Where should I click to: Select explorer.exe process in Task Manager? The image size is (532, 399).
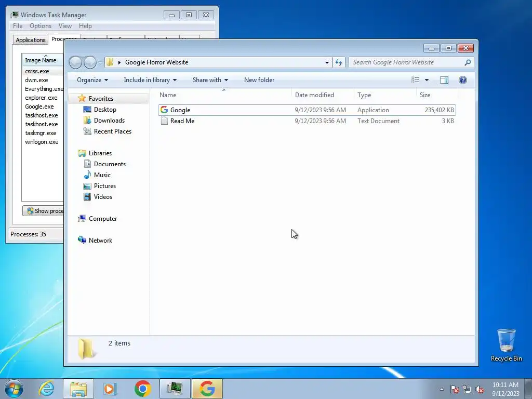[x=41, y=98]
